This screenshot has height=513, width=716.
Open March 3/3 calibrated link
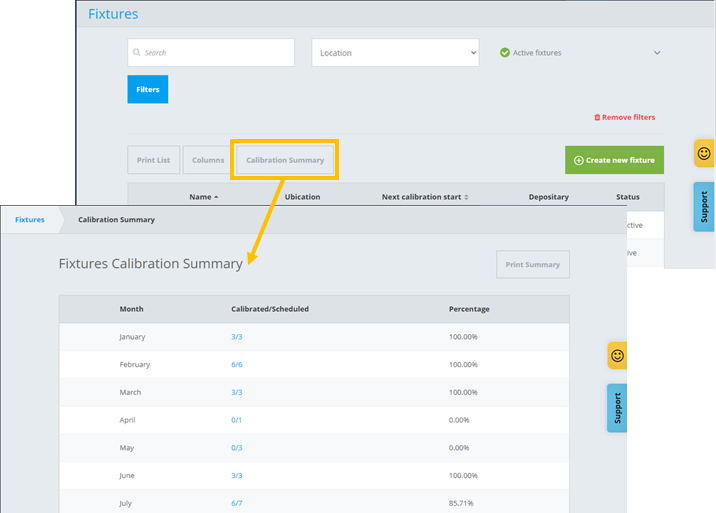pos(237,392)
